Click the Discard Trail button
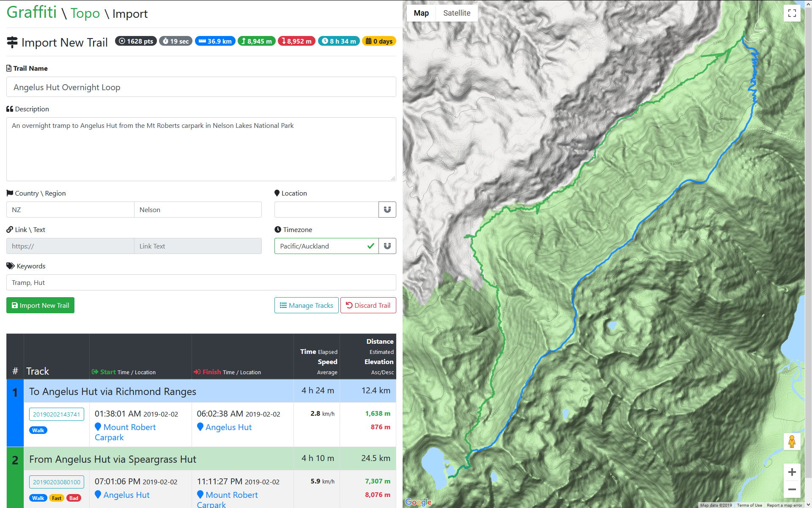This screenshot has height=508, width=812. pyautogui.click(x=368, y=305)
